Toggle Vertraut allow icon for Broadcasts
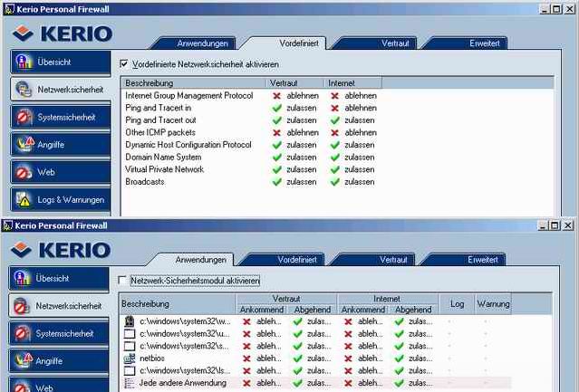Image resolution: width=579 pixels, height=392 pixels. (x=276, y=182)
